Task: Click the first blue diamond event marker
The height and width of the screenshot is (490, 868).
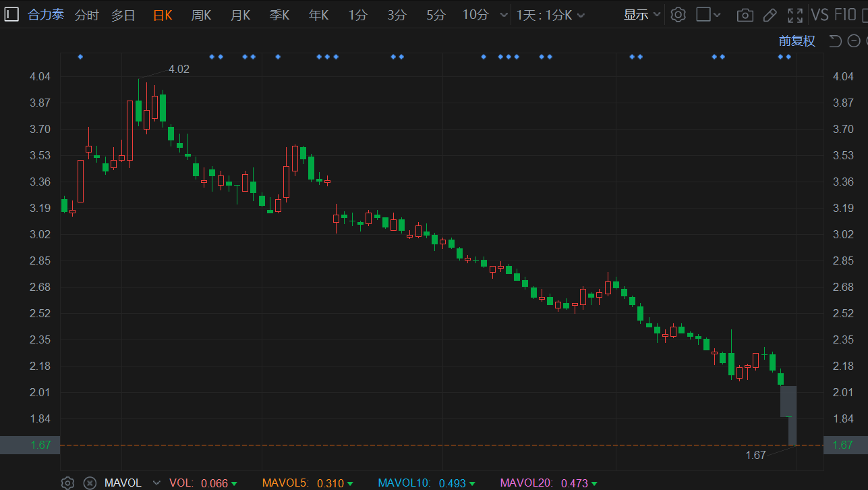Action: tap(80, 57)
